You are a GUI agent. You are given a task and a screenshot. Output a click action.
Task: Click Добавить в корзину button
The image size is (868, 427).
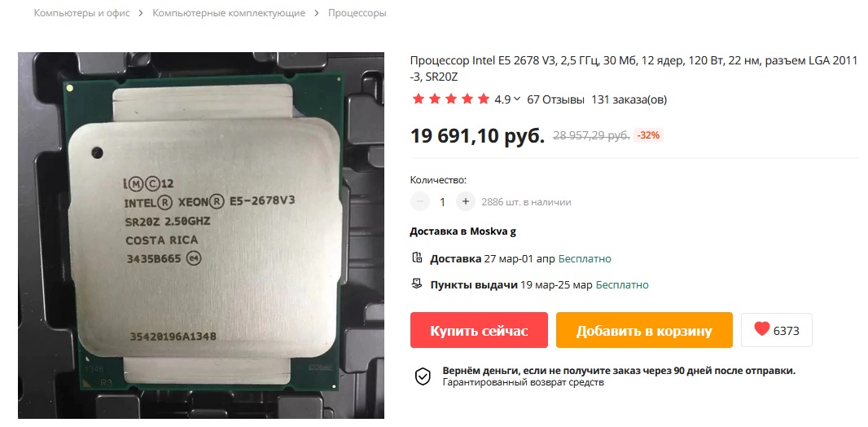pos(644,330)
